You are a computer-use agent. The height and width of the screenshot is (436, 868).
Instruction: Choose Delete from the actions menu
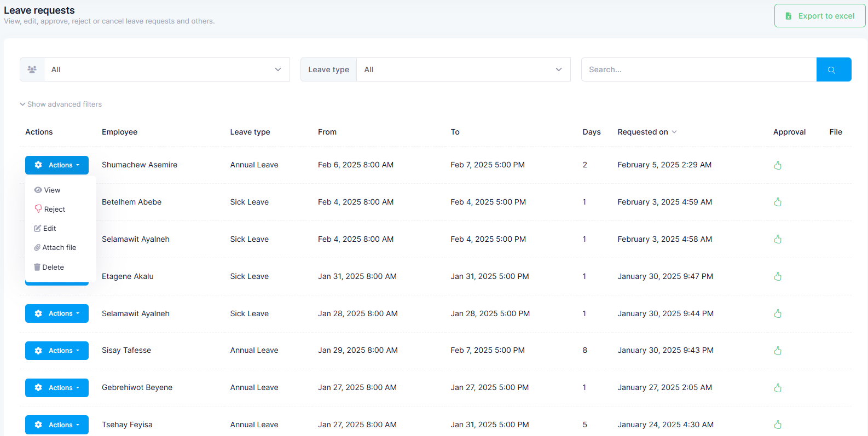(53, 268)
